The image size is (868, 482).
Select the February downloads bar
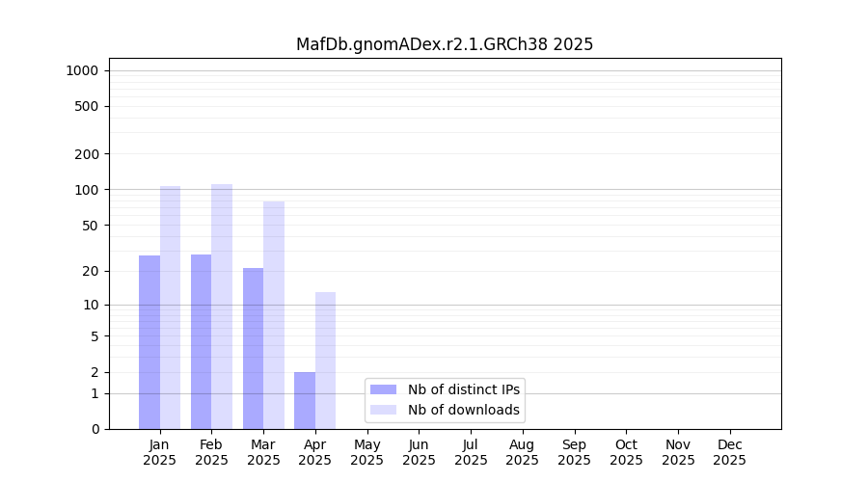[222, 307]
